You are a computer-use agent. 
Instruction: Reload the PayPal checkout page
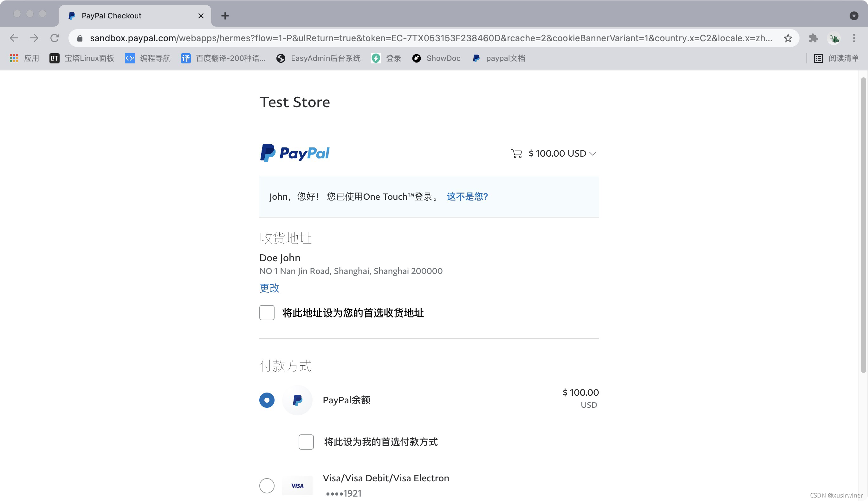point(55,38)
